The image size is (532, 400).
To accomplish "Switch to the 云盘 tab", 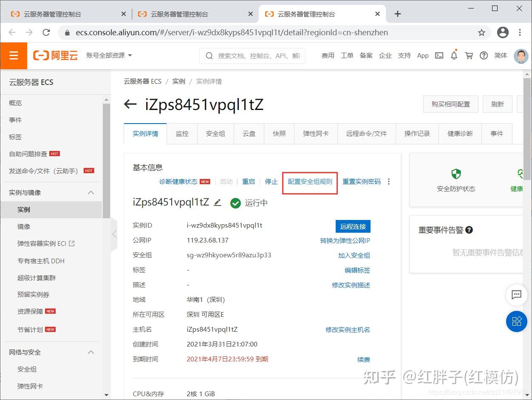I will [x=249, y=133].
